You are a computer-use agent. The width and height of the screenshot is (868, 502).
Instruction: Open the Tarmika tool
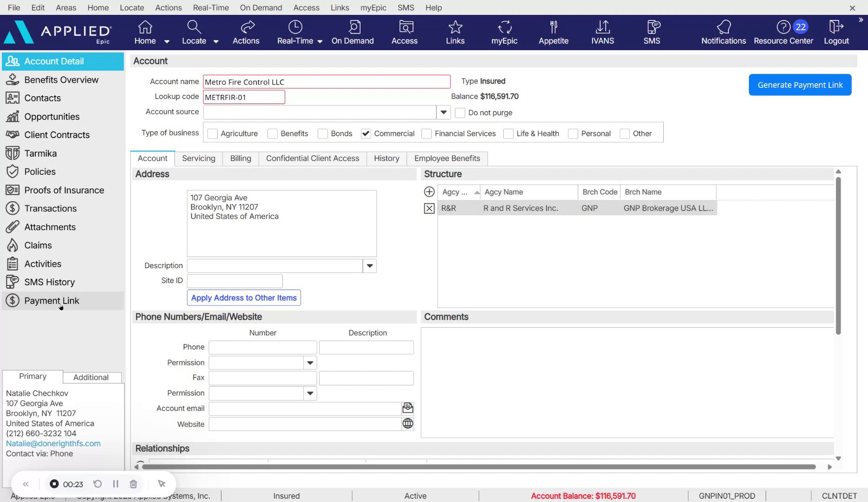[39, 153]
